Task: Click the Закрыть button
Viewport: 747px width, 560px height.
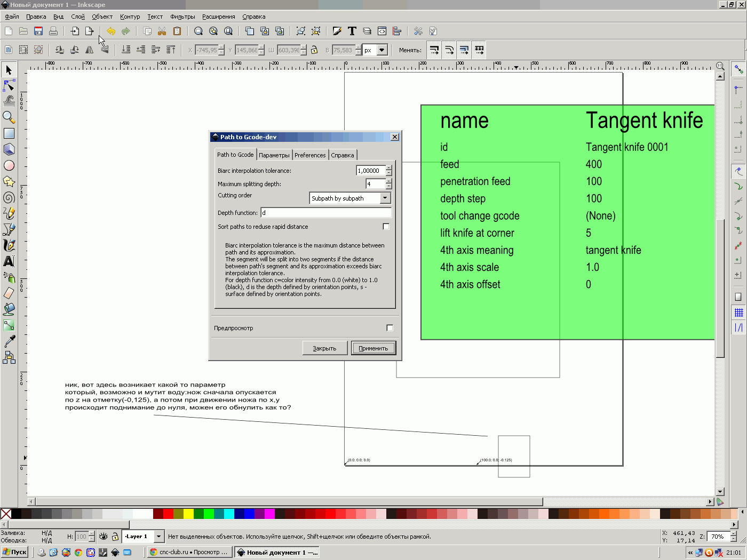Action: pos(324,348)
